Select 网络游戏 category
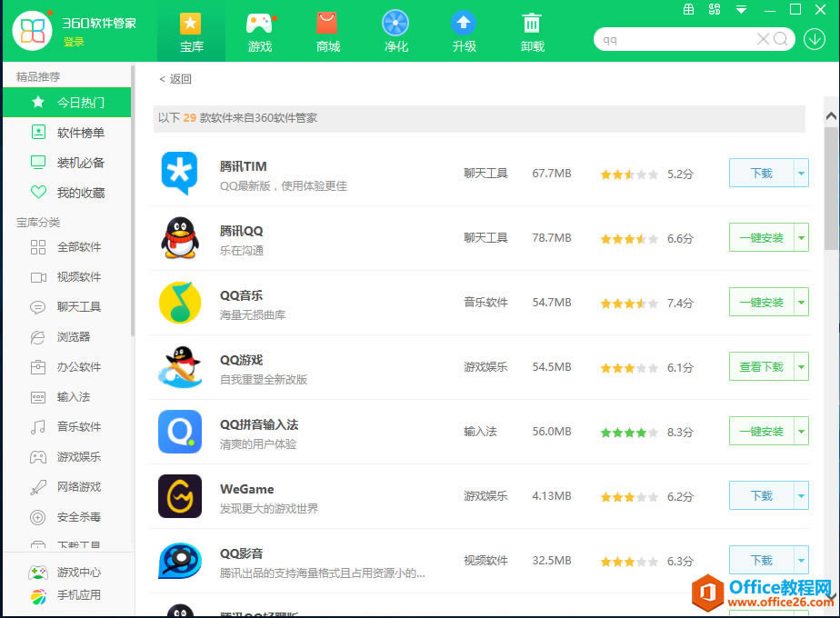840x618 pixels. [x=67, y=487]
